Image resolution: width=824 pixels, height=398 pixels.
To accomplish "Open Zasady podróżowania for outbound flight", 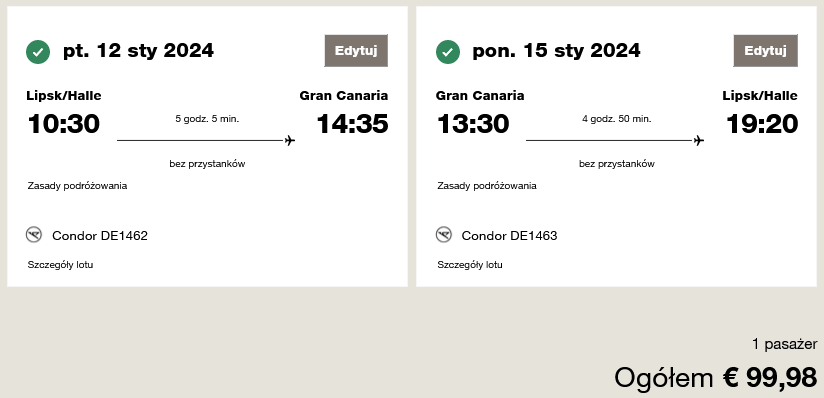I will (77, 186).
